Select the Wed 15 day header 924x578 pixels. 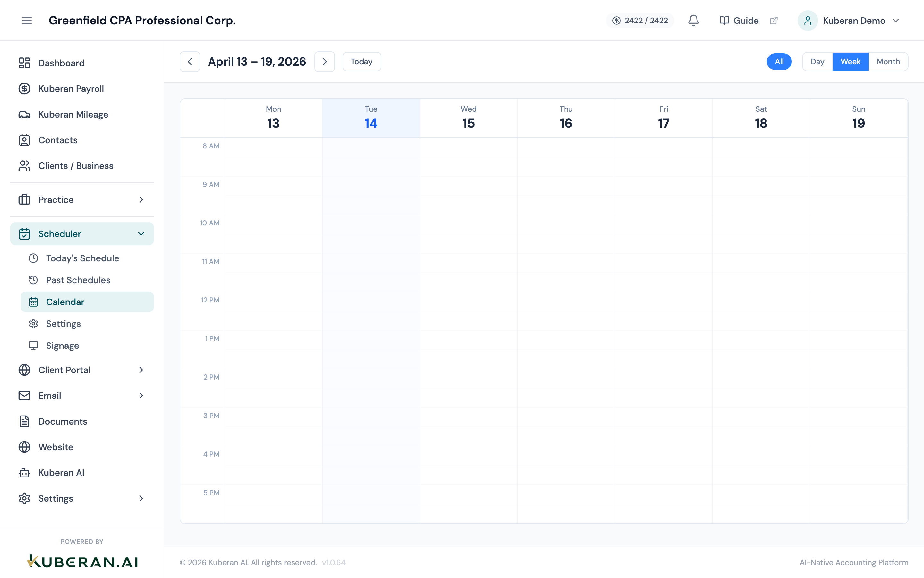pyautogui.click(x=468, y=118)
